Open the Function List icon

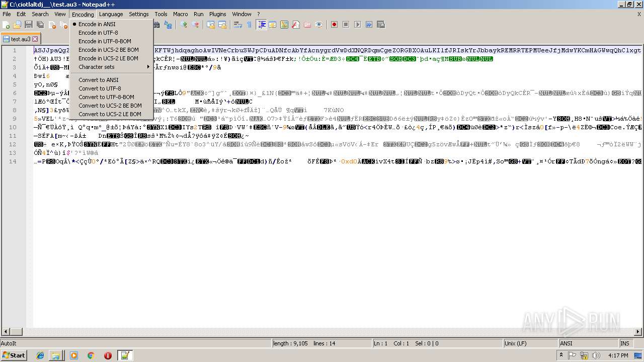[295, 25]
